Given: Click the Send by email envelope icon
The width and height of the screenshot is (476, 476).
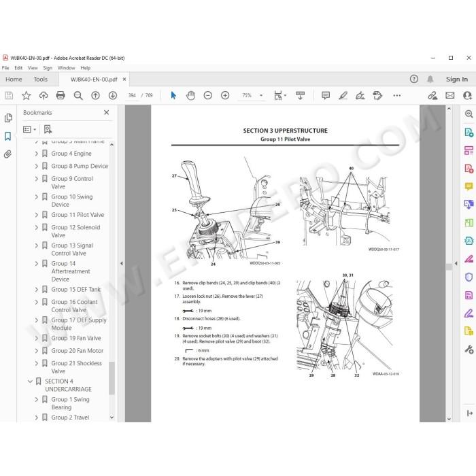Looking at the screenshot, I should (450, 96).
